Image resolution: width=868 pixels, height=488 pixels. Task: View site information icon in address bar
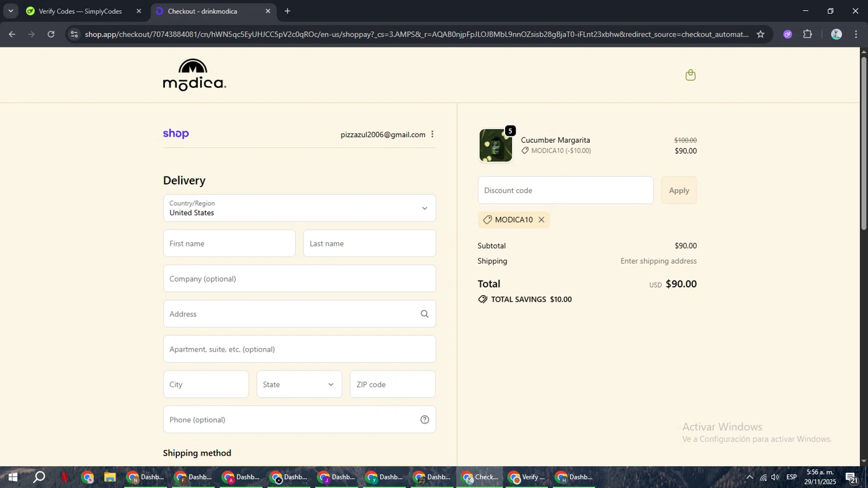click(x=73, y=34)
